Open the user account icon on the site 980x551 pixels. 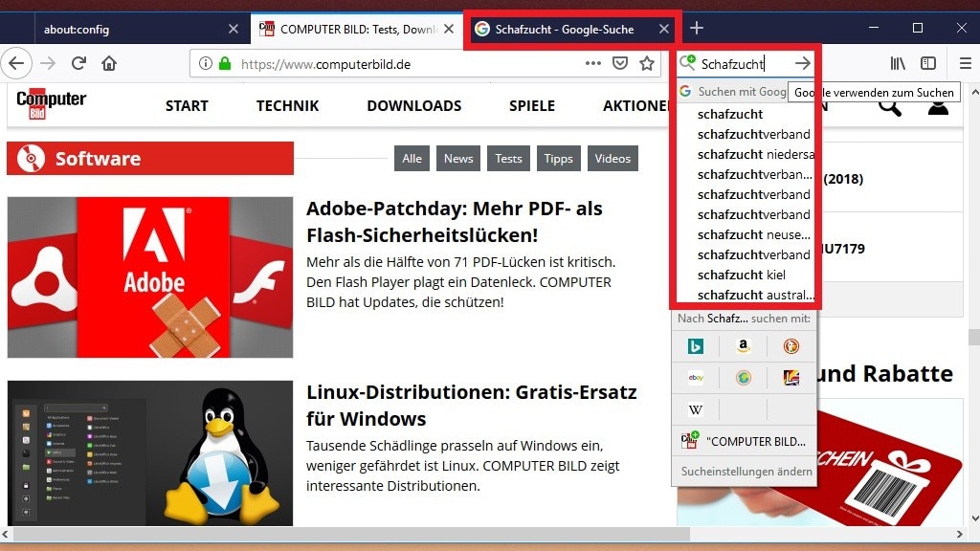pyautogui.click(x=938, y=107)
